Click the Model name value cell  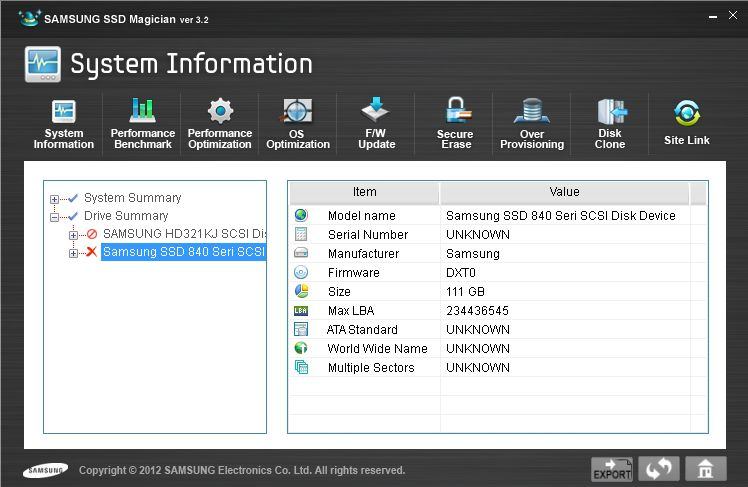[x=561, y=216]
